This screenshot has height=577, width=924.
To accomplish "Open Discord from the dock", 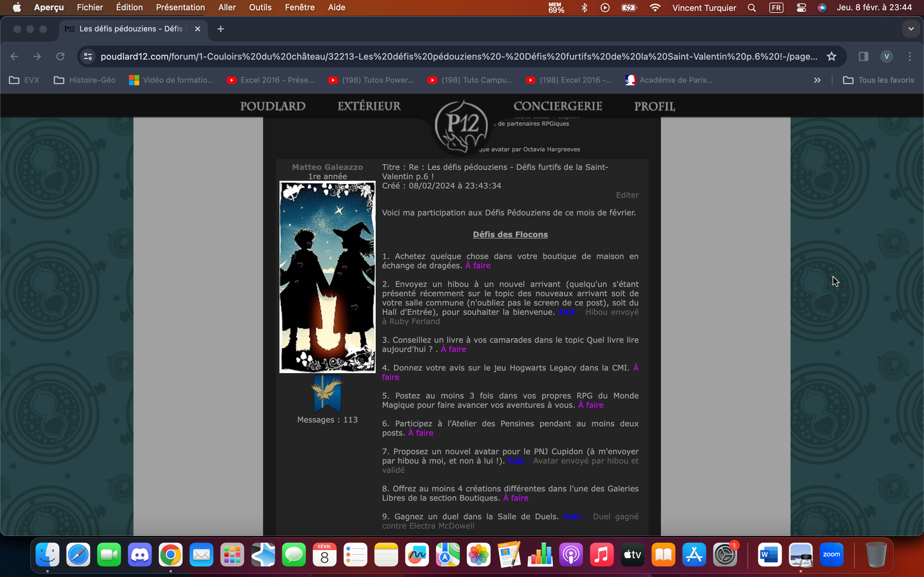I will click(140, 555).
